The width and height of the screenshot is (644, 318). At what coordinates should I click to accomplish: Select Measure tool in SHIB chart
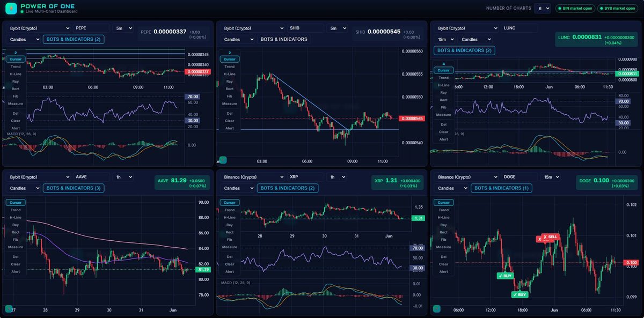click(230, 103)
